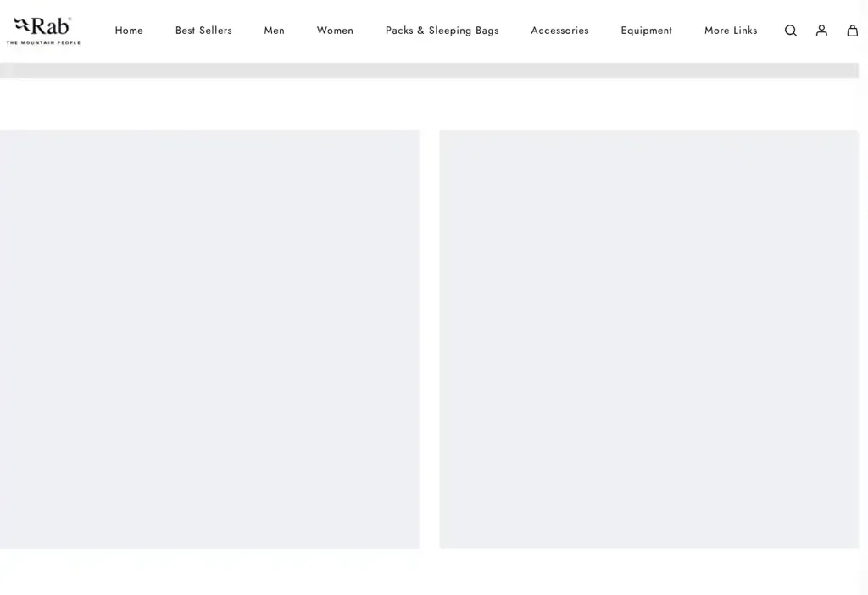The image size is (868, 595).
Task: Search for products using the magnifier icon
Action: (x=790, y=30)
